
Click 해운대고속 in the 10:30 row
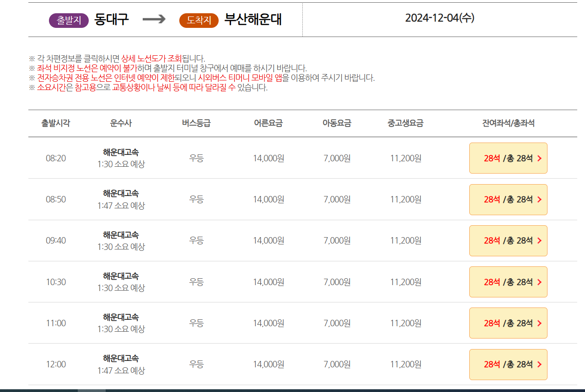coord(121,276)
